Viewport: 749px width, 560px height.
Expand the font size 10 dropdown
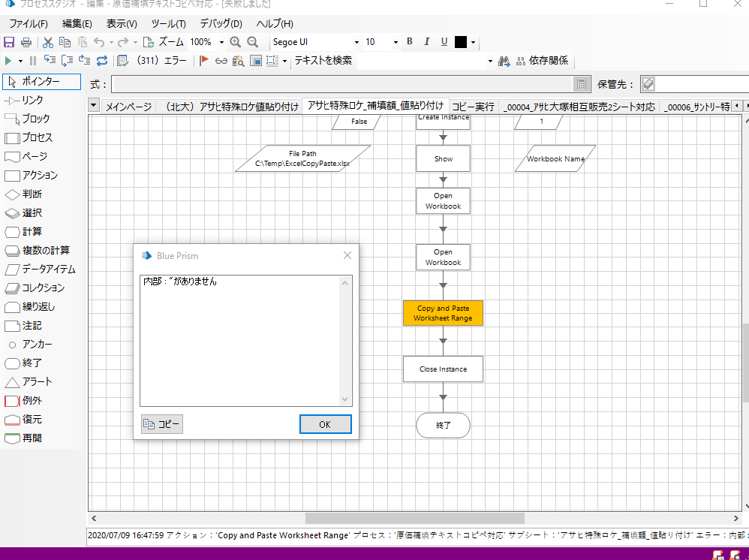[x=396, y=43]
